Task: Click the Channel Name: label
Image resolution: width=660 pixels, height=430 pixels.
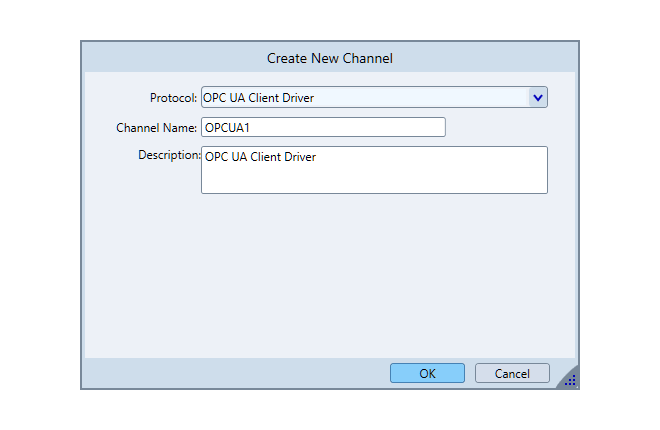Action: pyautogui.click(x=156, y=128)
